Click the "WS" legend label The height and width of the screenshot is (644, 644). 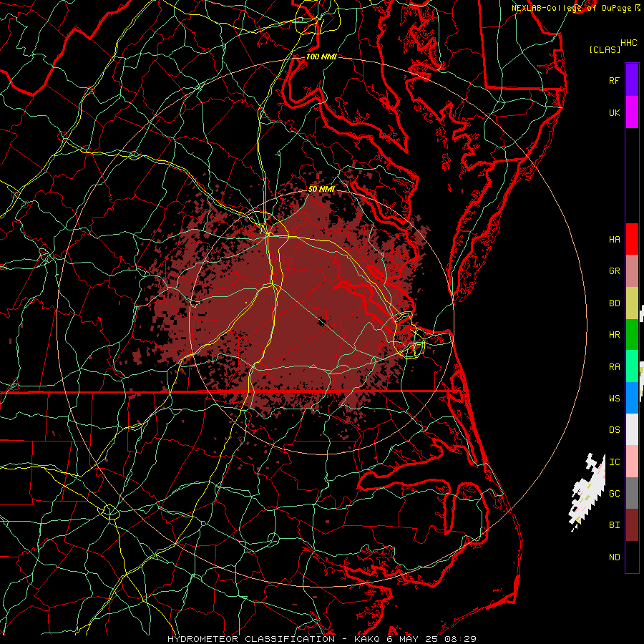615,399
